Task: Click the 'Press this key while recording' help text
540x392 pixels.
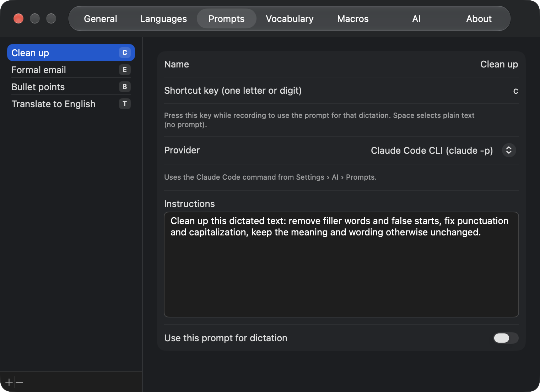Action: pyautogui.click(x=319, y=120)
